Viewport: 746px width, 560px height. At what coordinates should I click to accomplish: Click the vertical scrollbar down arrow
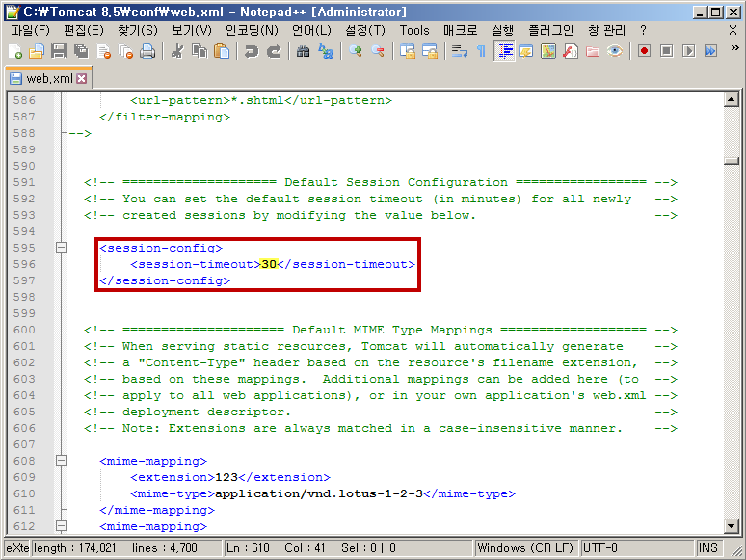coord(731,526)
